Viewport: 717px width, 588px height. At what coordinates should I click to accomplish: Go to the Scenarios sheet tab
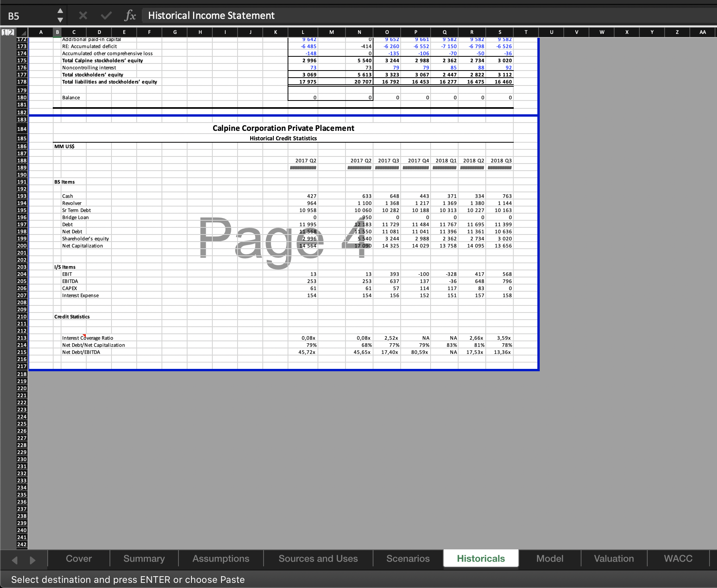click(408, 558)
